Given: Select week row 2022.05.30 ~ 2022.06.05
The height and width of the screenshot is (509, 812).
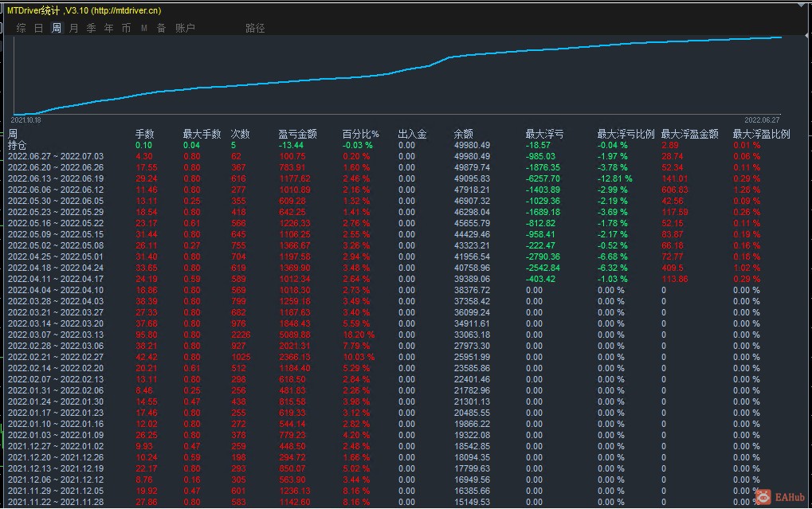Looking at the screenshot, I should pos(56,201).
